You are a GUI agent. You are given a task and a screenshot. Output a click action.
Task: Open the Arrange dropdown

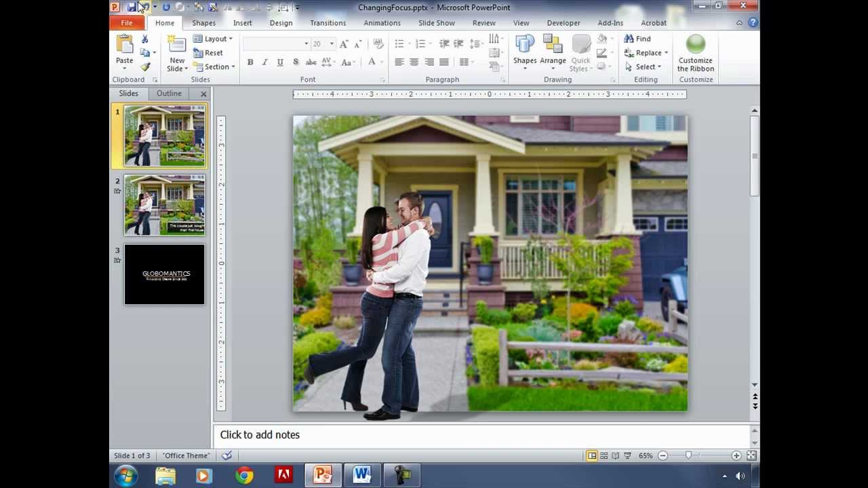click(x=553, y=53)
